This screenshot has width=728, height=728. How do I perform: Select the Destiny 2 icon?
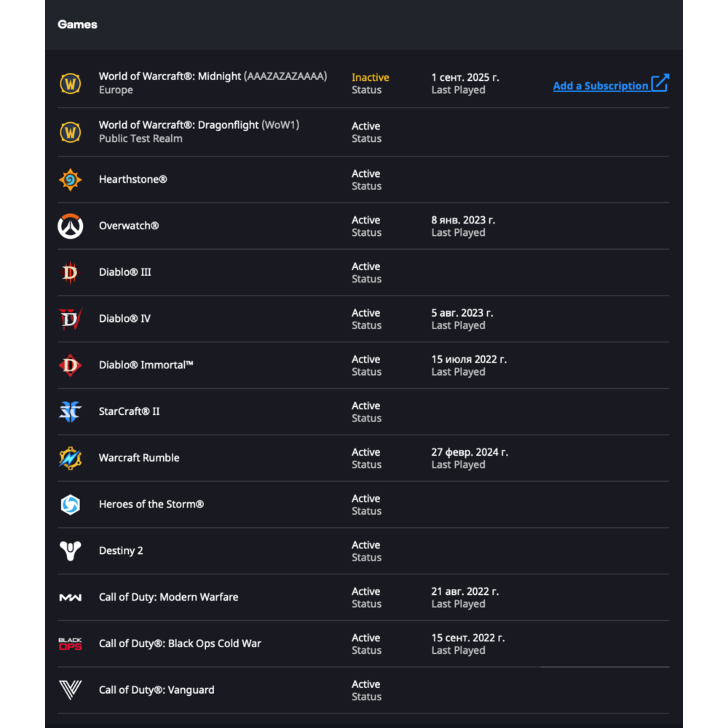71,551
